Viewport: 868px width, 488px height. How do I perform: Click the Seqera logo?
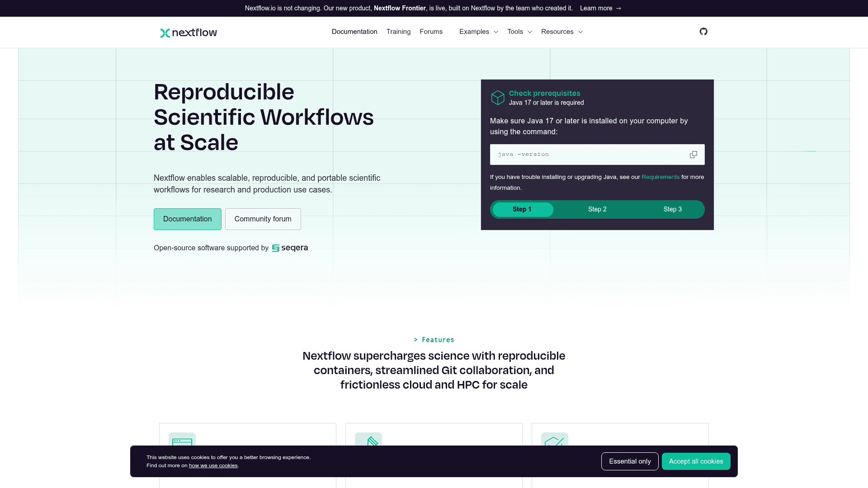coord(290,248)
